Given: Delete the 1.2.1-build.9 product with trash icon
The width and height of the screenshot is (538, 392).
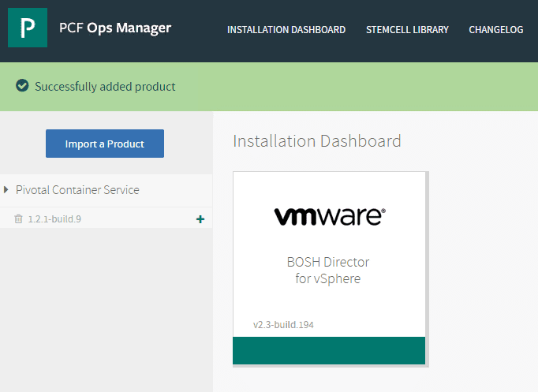Looking at the screenshot, I should coord(19,218).
